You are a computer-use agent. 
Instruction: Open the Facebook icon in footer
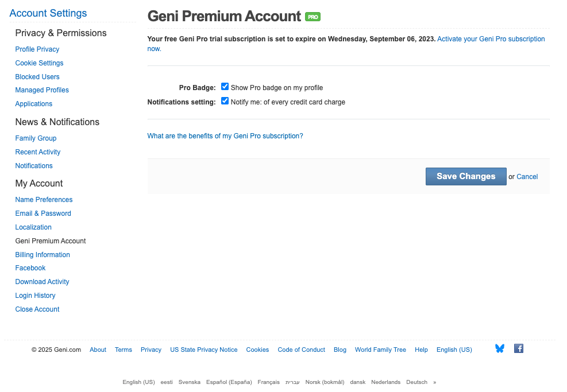(518, 348)
